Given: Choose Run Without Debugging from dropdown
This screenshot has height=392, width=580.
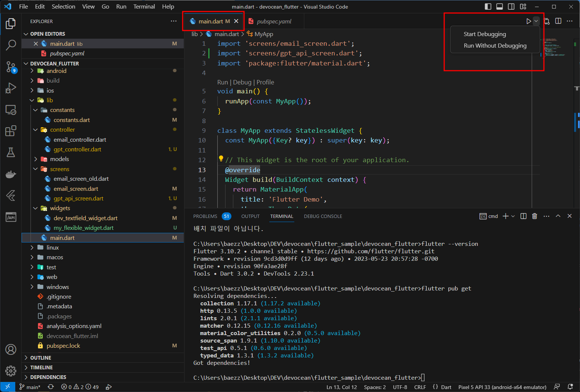Looking at the screenshot, I should tap(495, 46).
